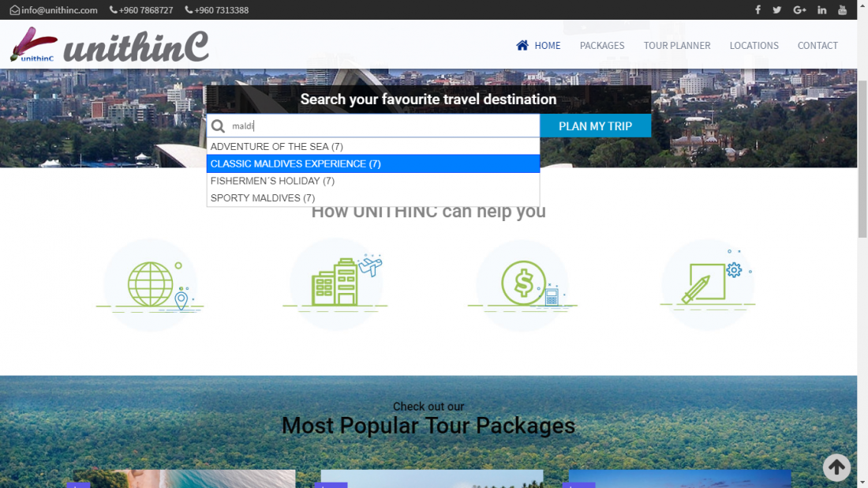Open the first beach tour package thumbnail
Image resolution: width=868 pixels, height=488 pixels.
tap(185, 479)
